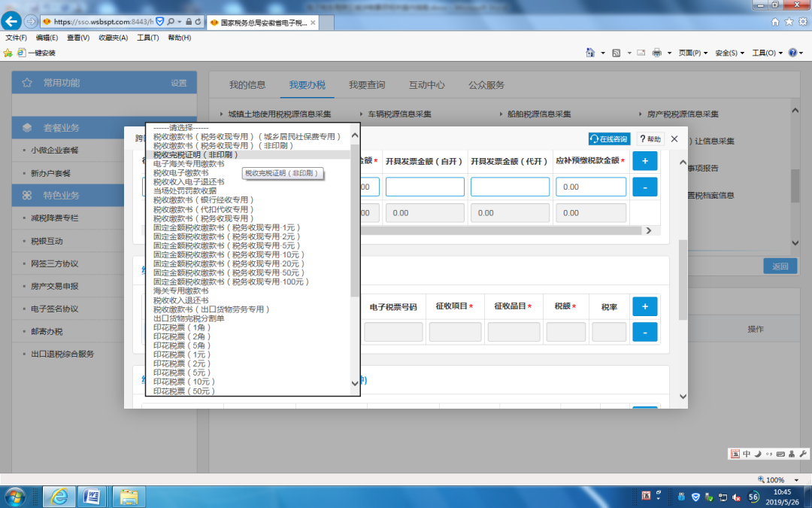Add a tax row with 税率 plus button
Image resolution: width=812 pixels, height=508 pixels.
click(645, 306)
